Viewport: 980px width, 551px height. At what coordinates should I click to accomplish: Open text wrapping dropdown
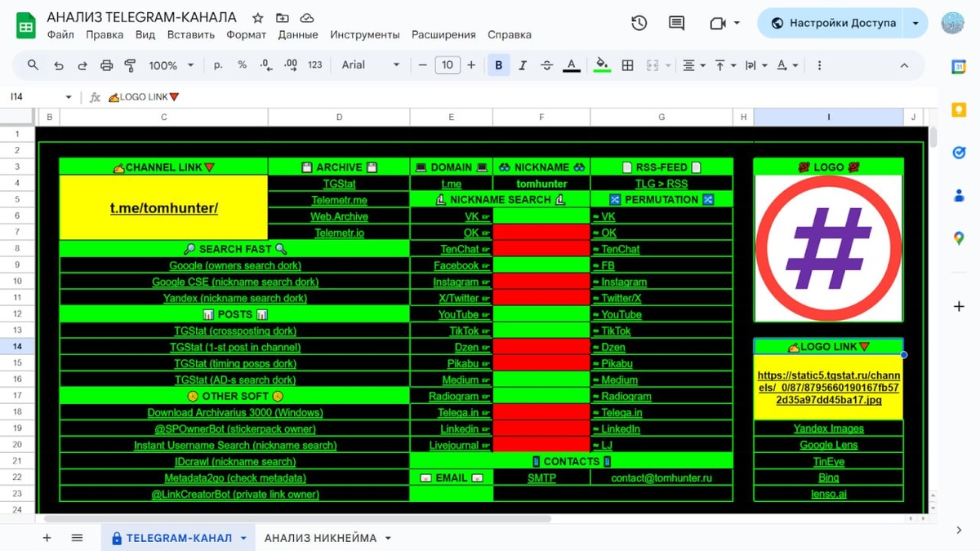[x=755, y=65]
